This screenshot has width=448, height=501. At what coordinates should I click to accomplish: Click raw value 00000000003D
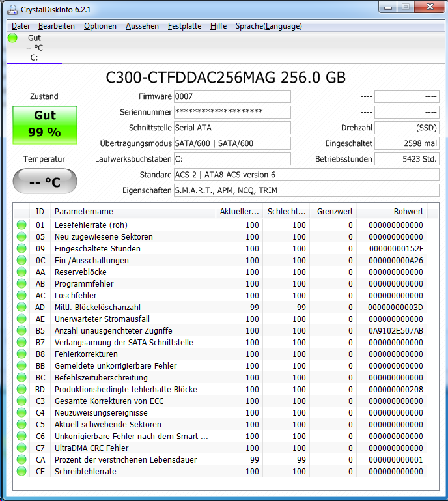coord(396,308)
